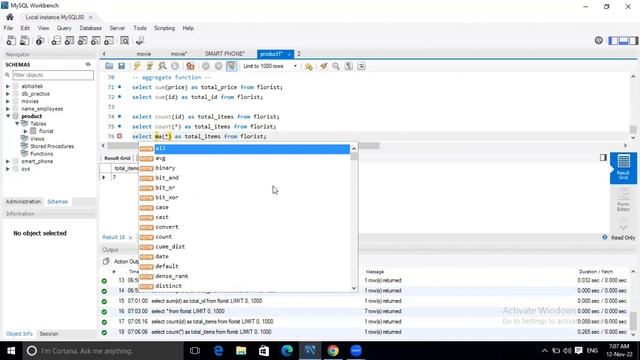
Task: Choose 'avg' from the autocomplete list
Action: point(244,158)
